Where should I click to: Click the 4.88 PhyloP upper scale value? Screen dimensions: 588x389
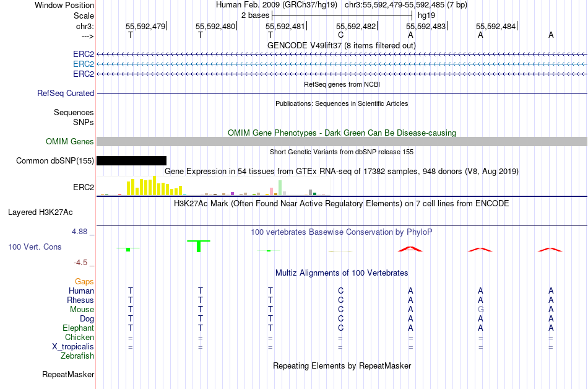coord(79,232)
